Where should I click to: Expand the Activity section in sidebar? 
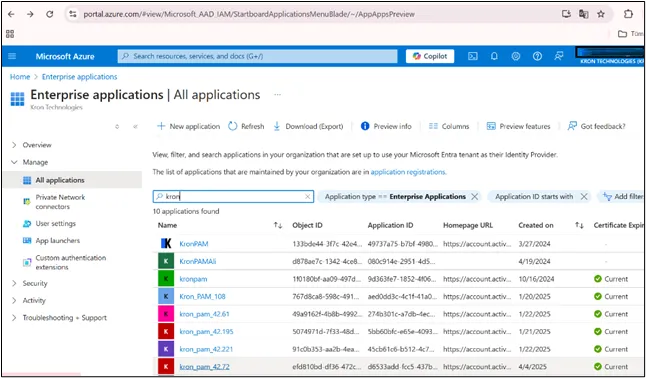point(14,301)
